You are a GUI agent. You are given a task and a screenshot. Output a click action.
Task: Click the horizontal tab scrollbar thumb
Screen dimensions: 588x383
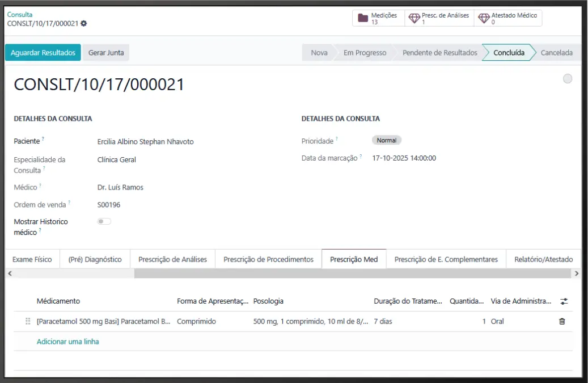point(352,273)
